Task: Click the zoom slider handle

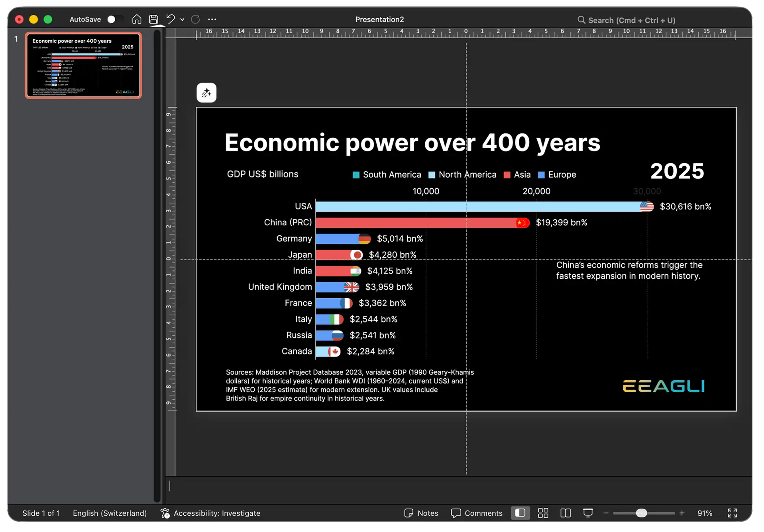Action: (x=641, y=513)
